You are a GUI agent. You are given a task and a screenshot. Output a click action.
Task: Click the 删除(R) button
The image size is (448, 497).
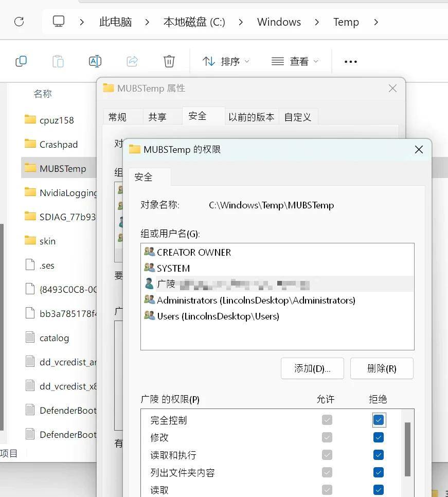[382, 368]
